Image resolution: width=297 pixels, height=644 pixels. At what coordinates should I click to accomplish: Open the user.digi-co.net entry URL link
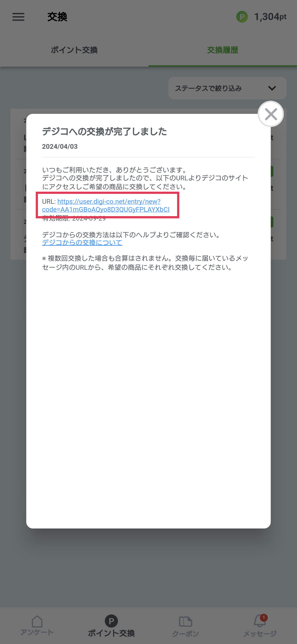106,205
